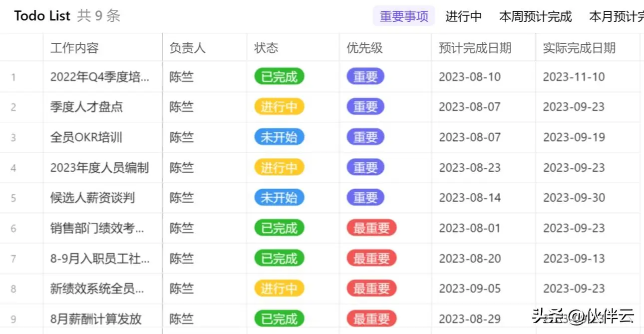Click the Todo List title
Screen dimensions: 644x334
click(42, 15)
